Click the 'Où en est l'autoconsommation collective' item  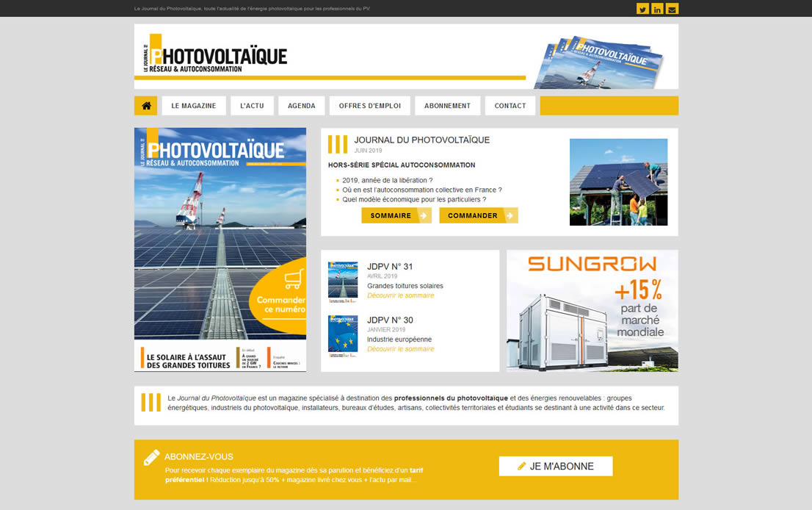(422, 190)
